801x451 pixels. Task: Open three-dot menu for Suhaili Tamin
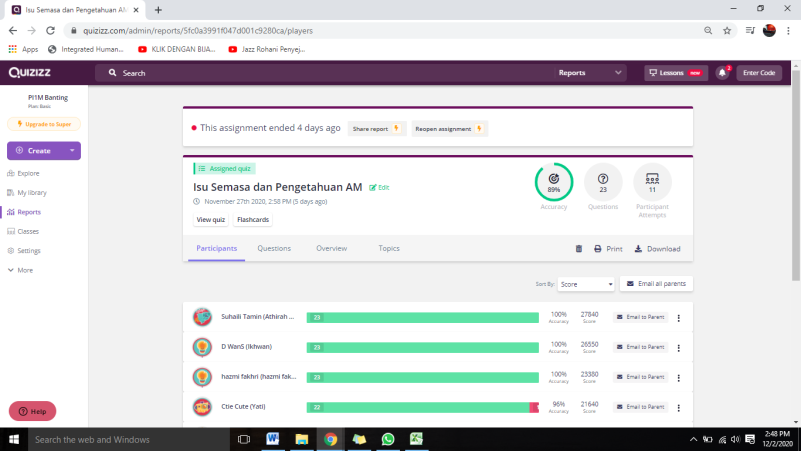tap(679, 319)
